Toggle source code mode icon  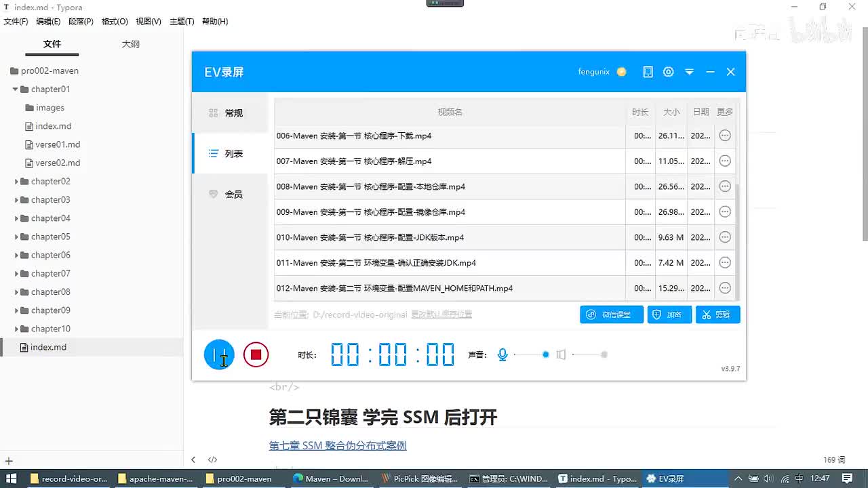point(212,460)
